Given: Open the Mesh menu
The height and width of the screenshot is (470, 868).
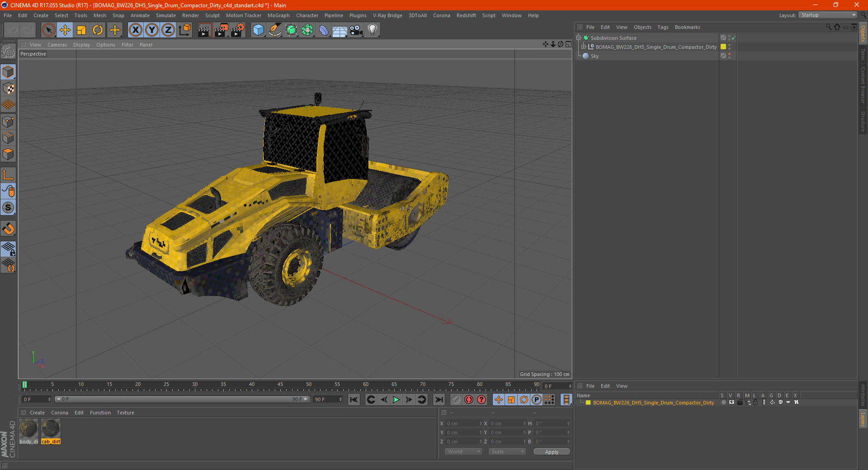Looking at the screenshot, I should (x=99, y=15).
